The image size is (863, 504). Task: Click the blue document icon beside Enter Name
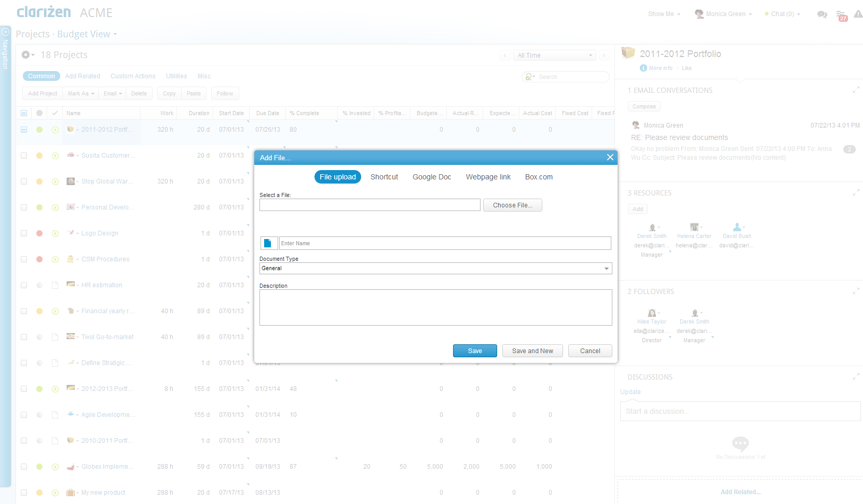coord(268,243)
